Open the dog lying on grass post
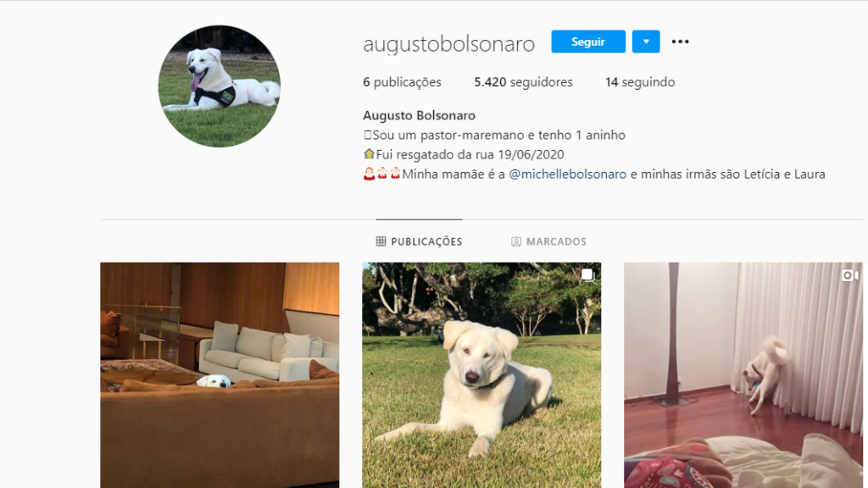This screenshot has width=868, height=488. (x=481, y=375)
